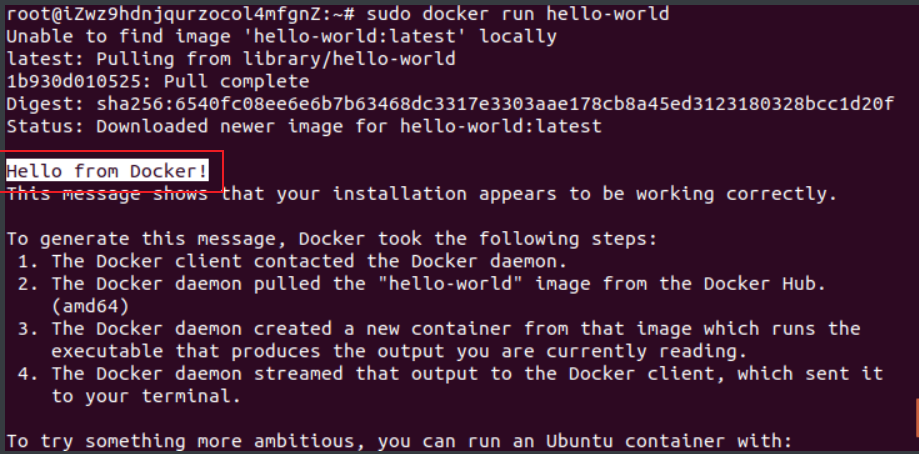Click the highlighted "Hello from Docker!" text
The height and width of the screenshot is (454, 919).
click(x=108, y=171)
